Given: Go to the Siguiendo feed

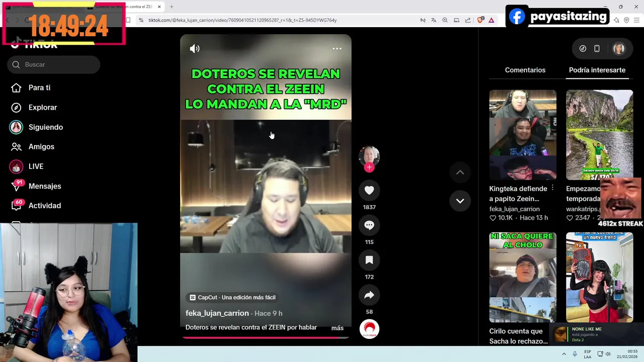Looking at the screenshot, I should coord(46,127).
